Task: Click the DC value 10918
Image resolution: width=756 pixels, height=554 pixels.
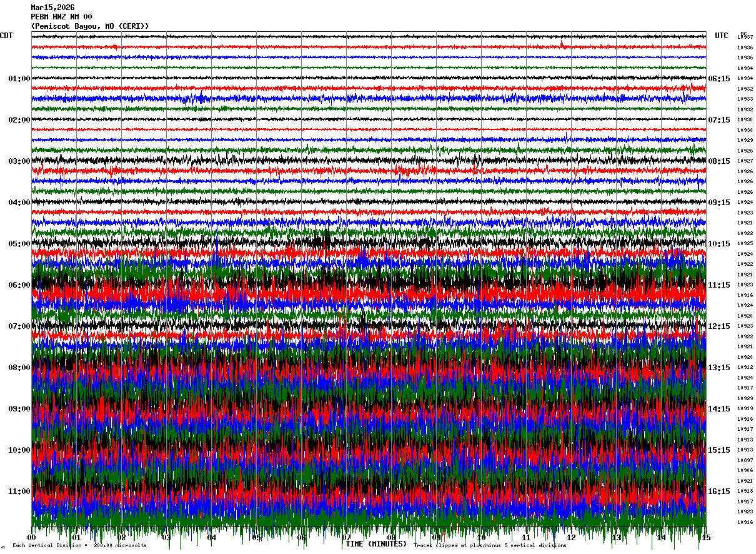Action: point(745,491)
